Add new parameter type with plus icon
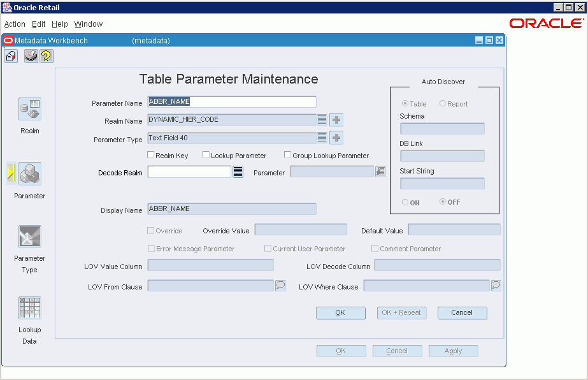Screen dimensions: 588x380 (336, 138)
